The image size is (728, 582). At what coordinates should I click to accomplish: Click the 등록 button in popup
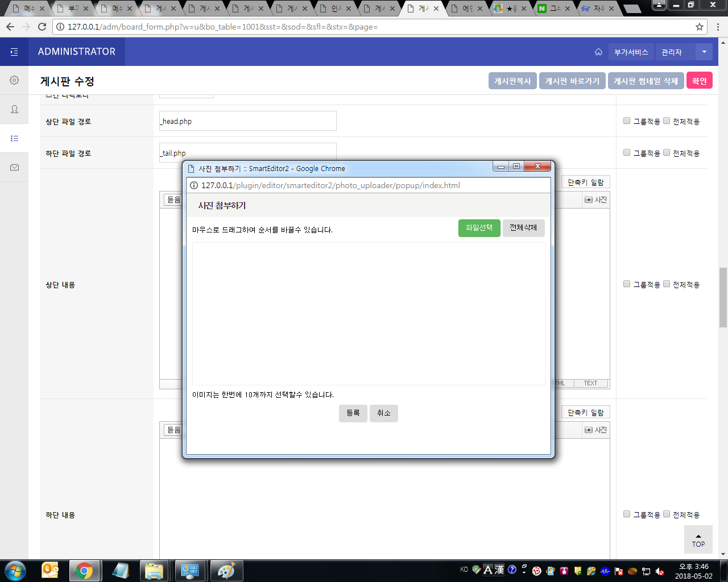[353, 413]
